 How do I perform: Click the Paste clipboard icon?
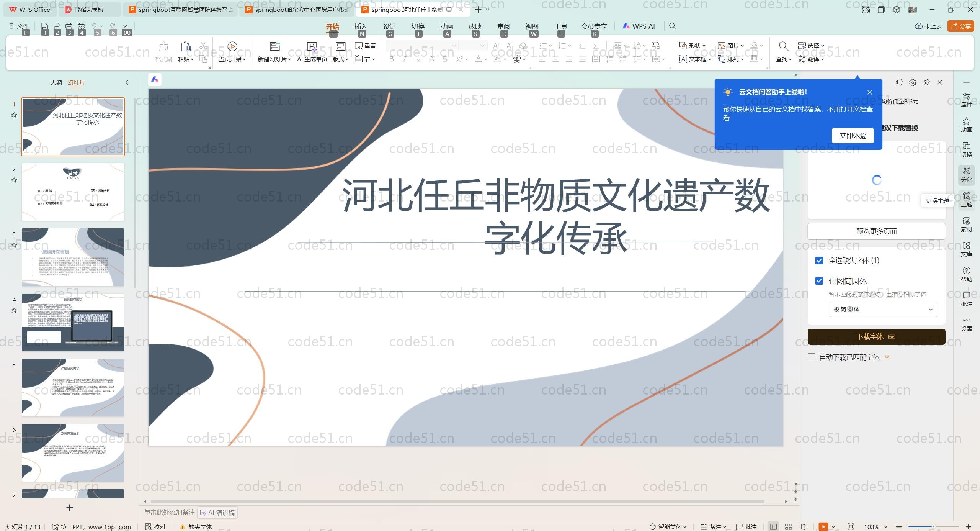pos(186,46)
